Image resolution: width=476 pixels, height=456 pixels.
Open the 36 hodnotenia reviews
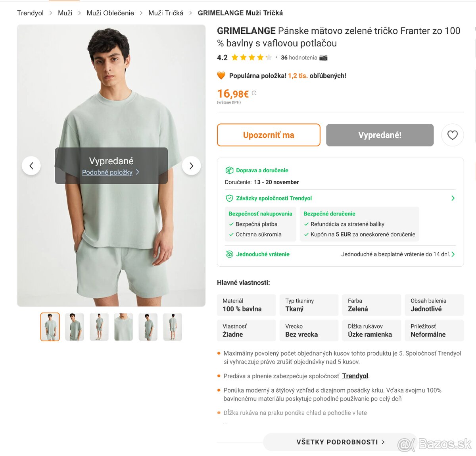click(x=299, y=58)
